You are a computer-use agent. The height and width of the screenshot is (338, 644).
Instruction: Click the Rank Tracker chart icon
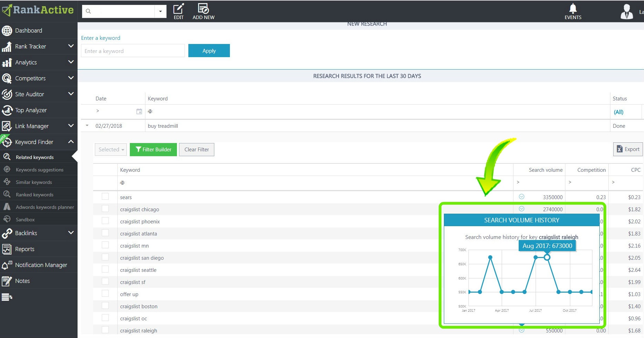[7, 46]
